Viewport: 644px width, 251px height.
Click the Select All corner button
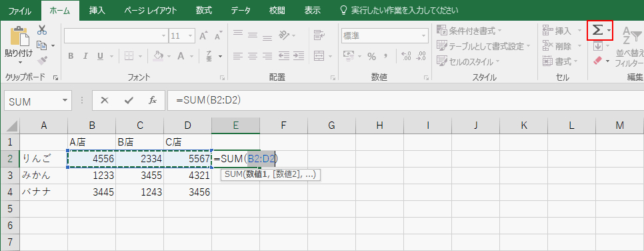point(11,125)
